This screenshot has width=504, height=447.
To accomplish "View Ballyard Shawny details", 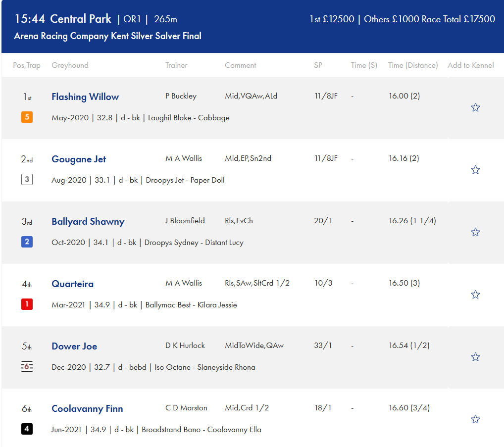I will [x=88, y=221].
